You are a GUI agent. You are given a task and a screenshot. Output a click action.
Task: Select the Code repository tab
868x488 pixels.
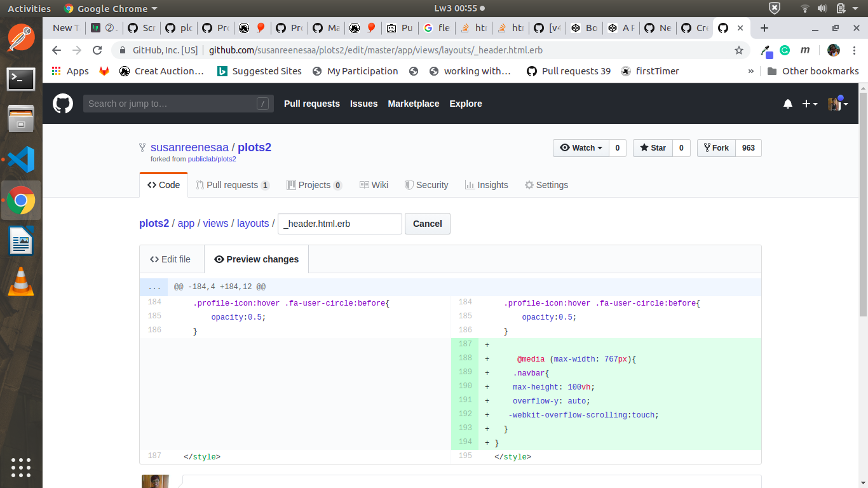[x=163, y=185]
